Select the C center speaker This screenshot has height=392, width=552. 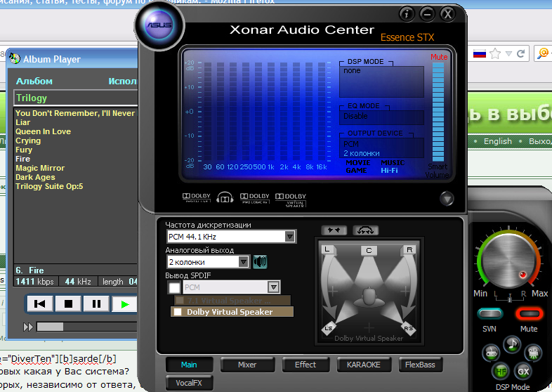coord(369,250)
